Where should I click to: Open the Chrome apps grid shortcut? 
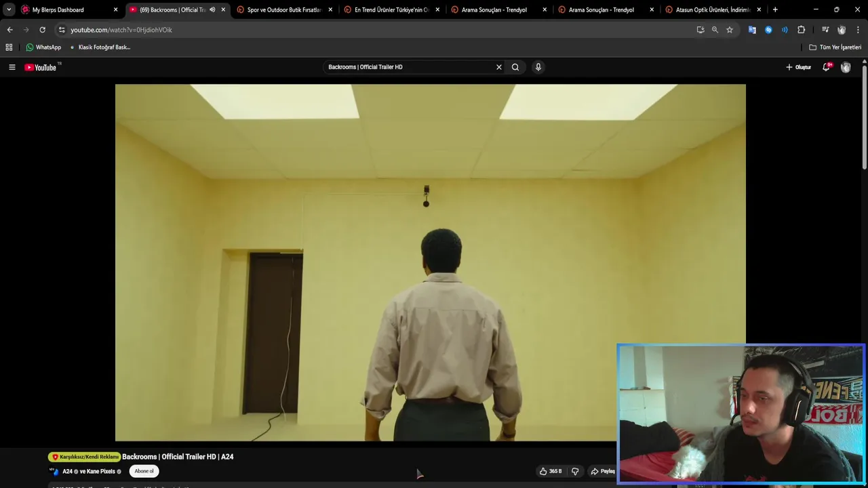[x=9, y=47]
